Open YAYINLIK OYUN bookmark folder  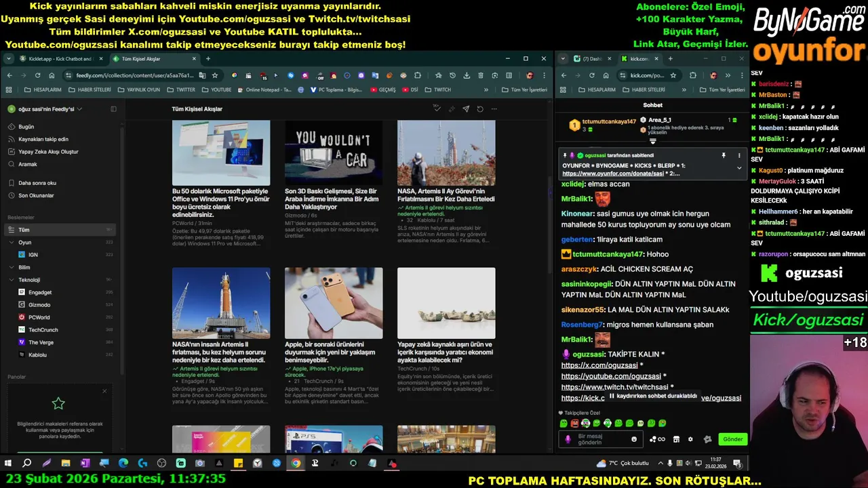point(139,89)
